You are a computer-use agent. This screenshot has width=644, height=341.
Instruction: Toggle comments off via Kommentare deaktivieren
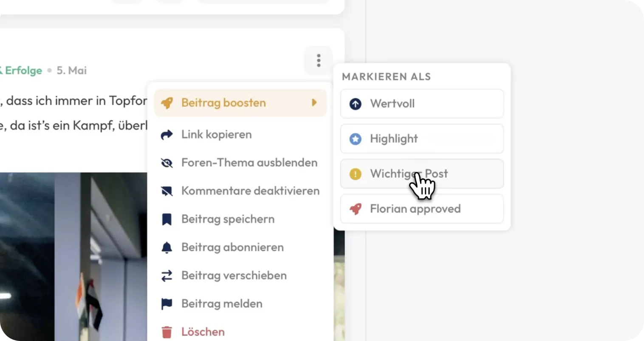coord(240,191)
